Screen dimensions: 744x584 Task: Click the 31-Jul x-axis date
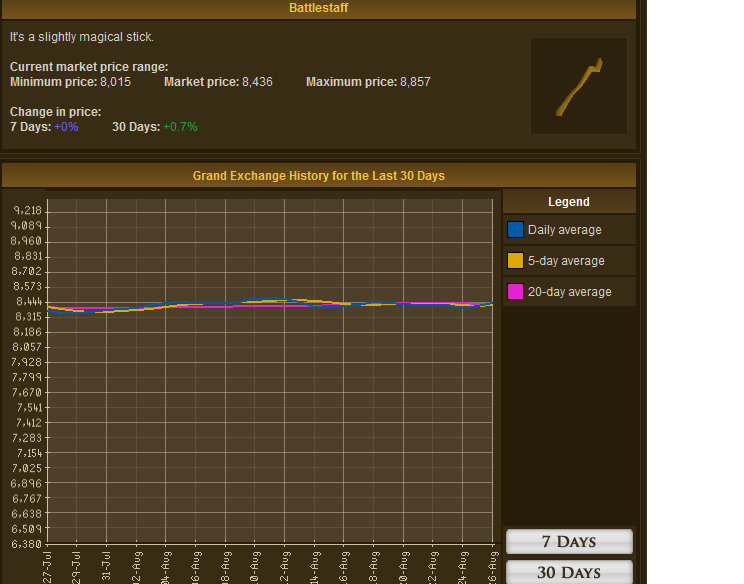[x=106, y=565]
